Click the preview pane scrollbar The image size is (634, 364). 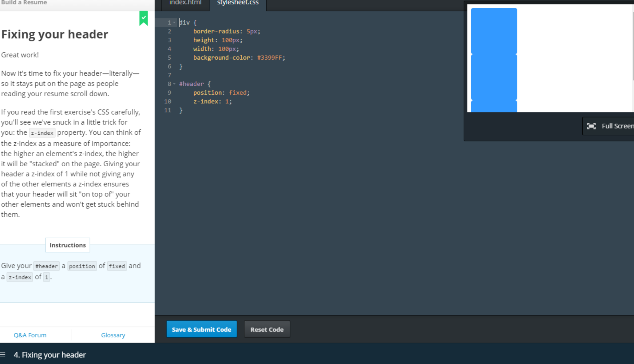tap(633, 46)
